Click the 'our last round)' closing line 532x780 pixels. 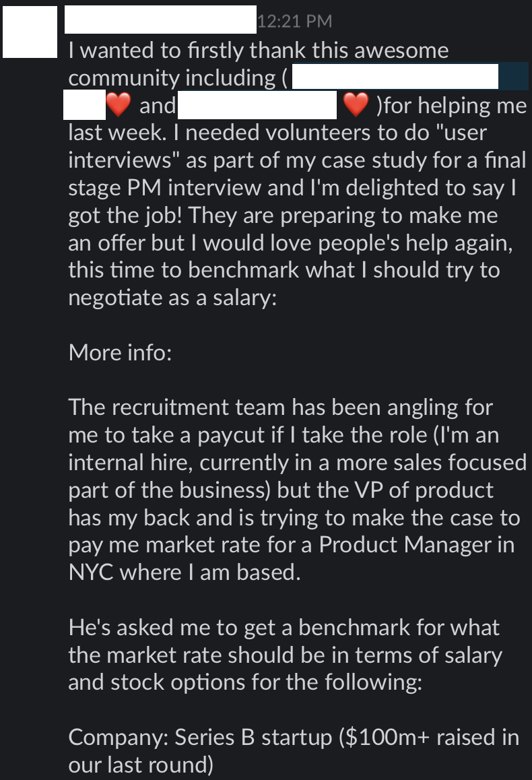pos(141,765)
